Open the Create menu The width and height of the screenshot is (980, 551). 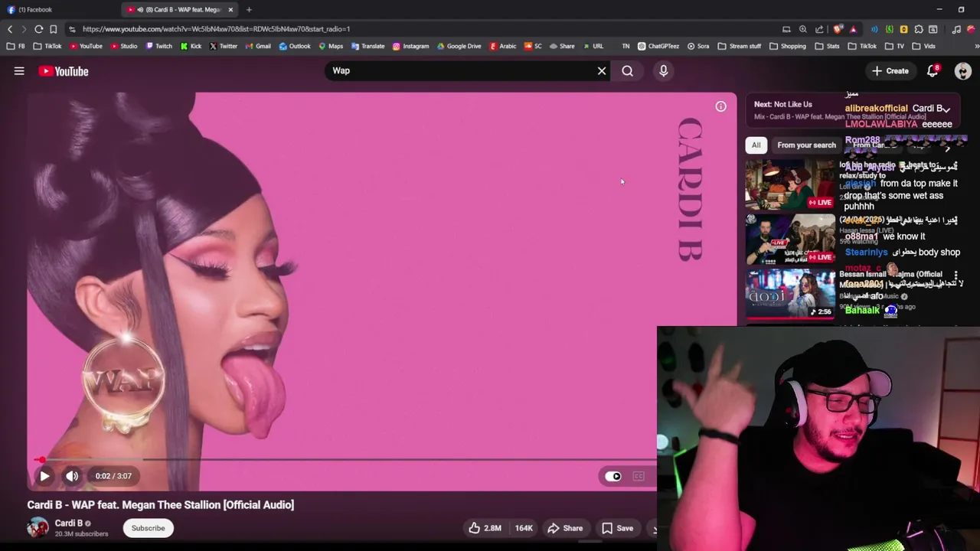point(890,71)
